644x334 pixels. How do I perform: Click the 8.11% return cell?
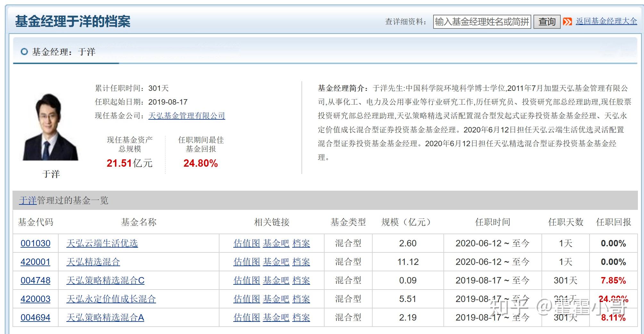(613, 318)
